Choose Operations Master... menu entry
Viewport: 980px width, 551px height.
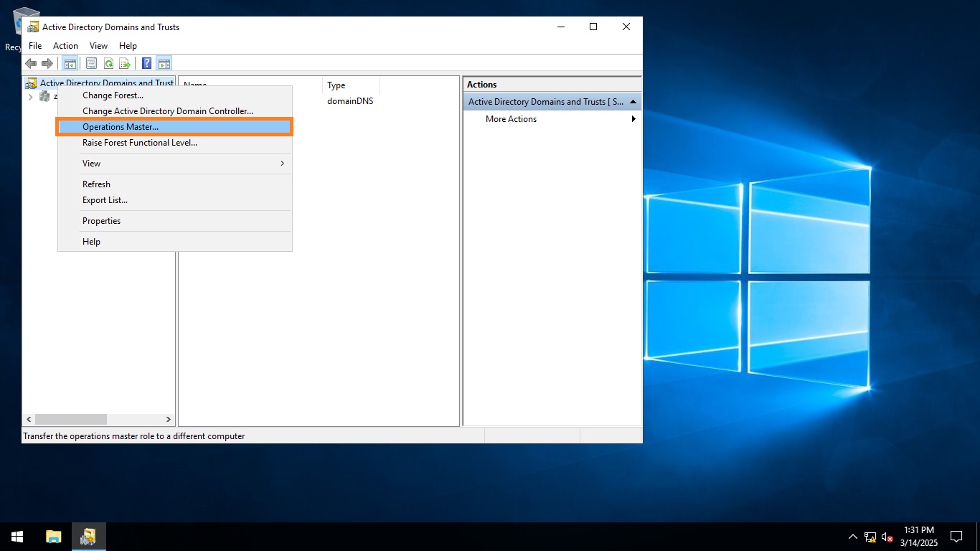174,127
